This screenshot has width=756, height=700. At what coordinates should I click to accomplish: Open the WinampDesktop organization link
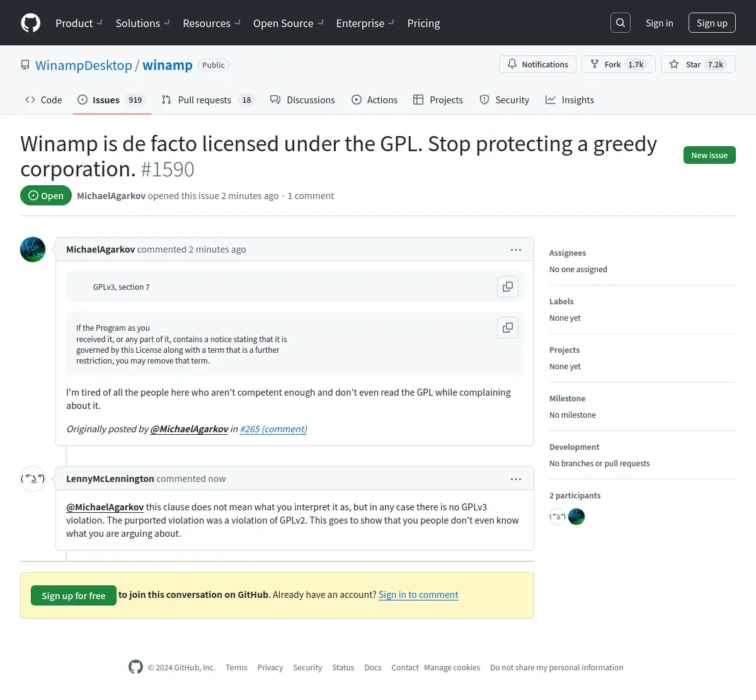click(x=84, y=65)
